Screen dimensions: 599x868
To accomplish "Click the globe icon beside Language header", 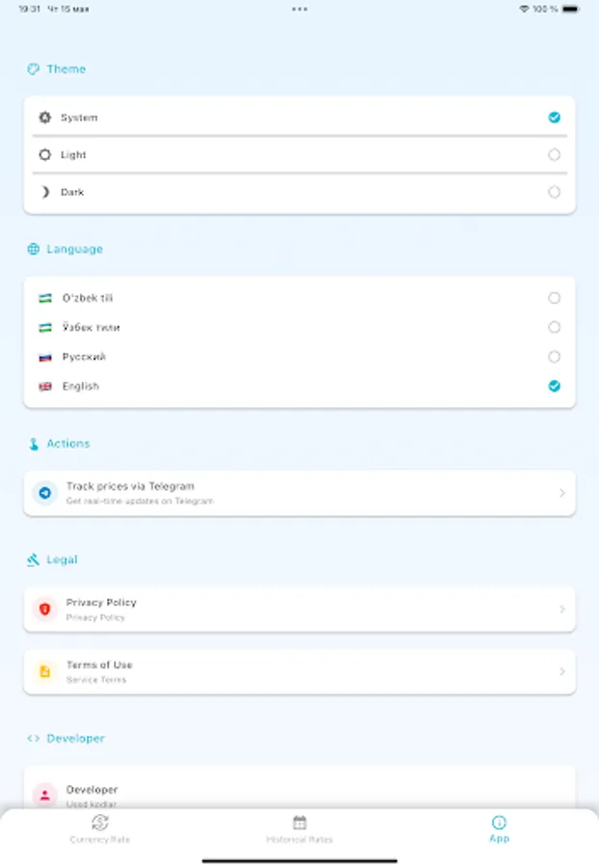I will coord(35,249).
